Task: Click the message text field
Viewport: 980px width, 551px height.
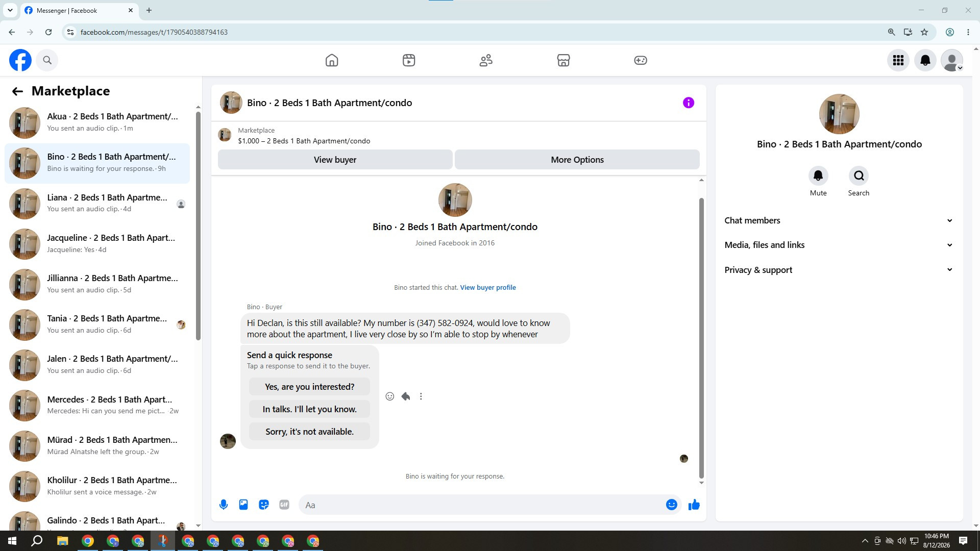Action: pyautogui.click(x=482, y=505)
